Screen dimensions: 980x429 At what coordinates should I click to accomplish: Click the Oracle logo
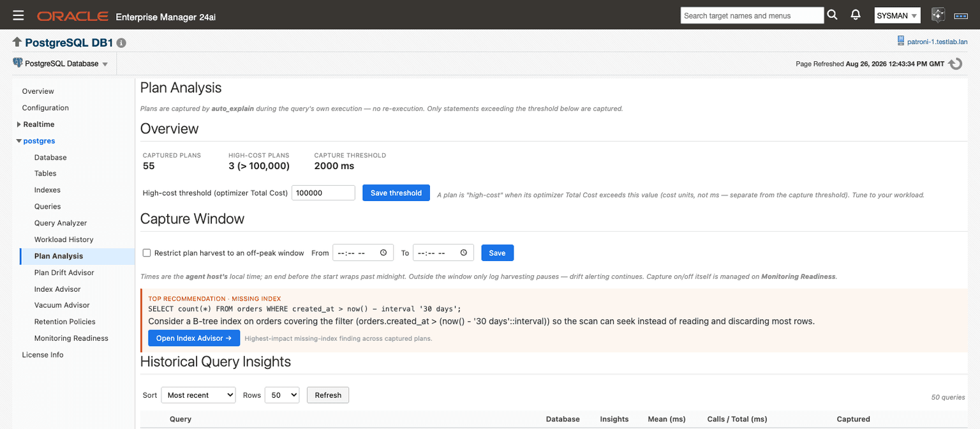click(x=72, y=16)
